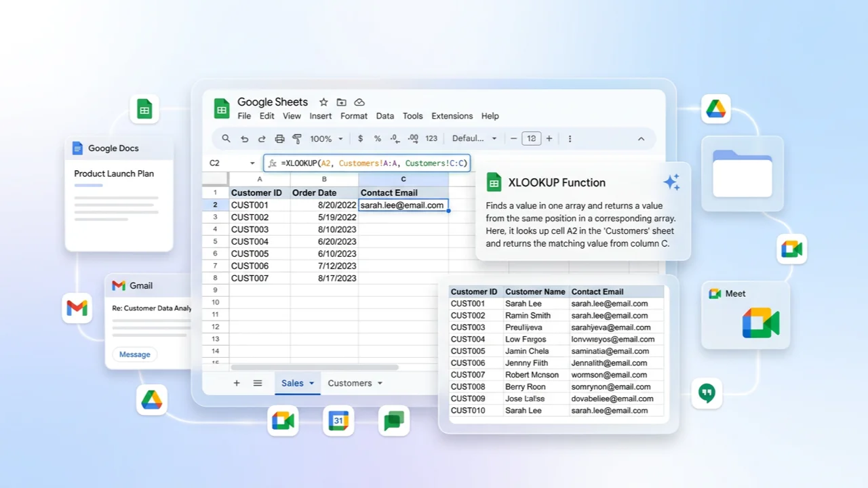This screenshot has height=488, width=868.
Task: Increase decimal places
Action: point(412,138)
